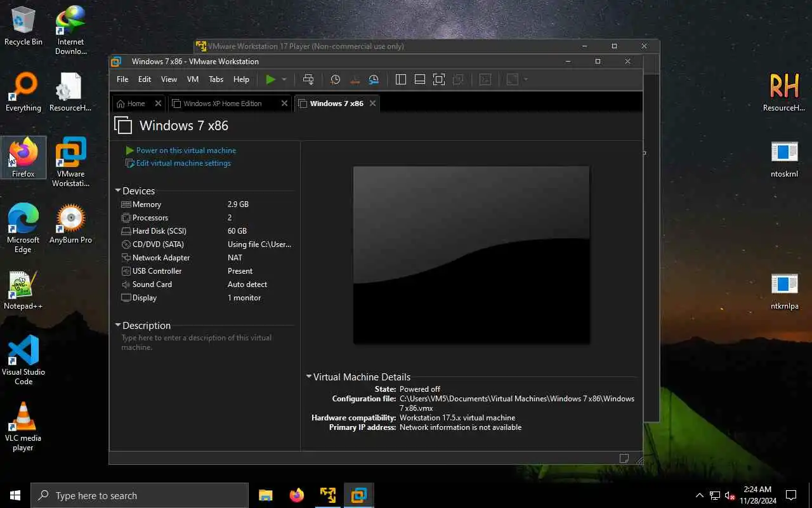Click the configuration file path text
Viewport: 812px width, 508px height.
[x=517, y=403]
